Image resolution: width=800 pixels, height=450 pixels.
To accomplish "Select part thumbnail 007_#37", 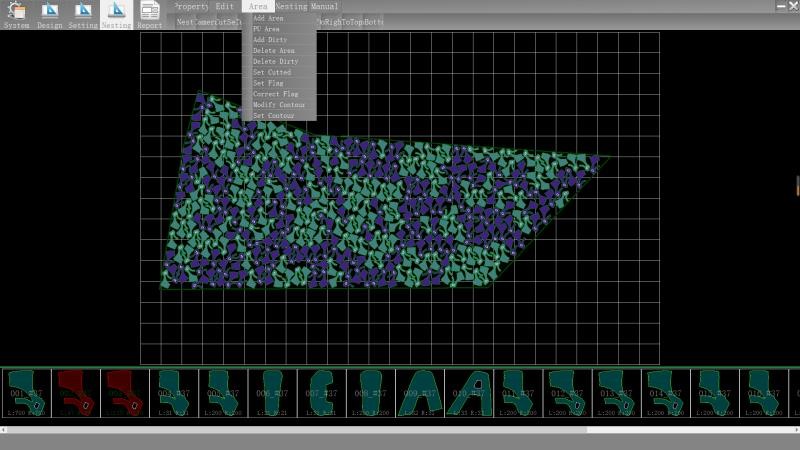I will (321, 393).
